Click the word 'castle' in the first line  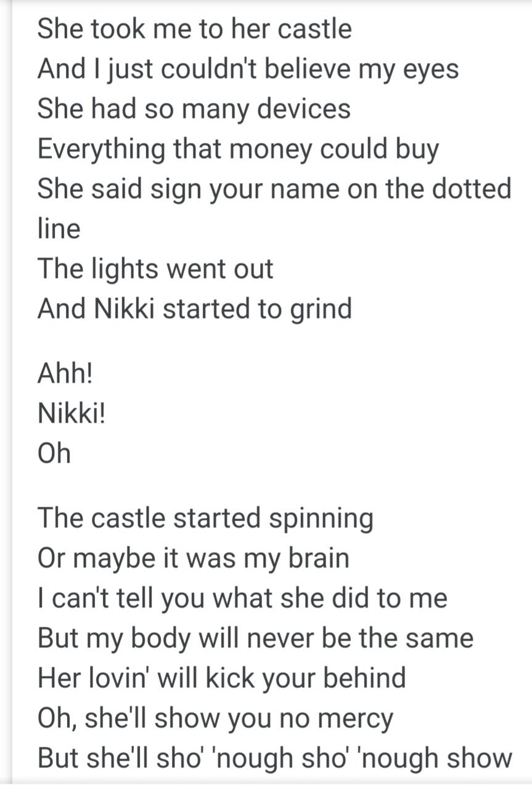[314, 29]
